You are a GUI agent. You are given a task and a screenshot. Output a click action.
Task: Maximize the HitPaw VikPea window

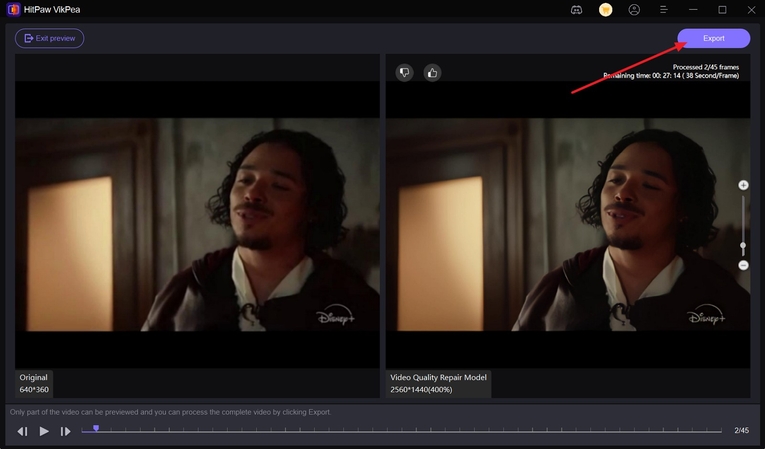pos(722,10)
